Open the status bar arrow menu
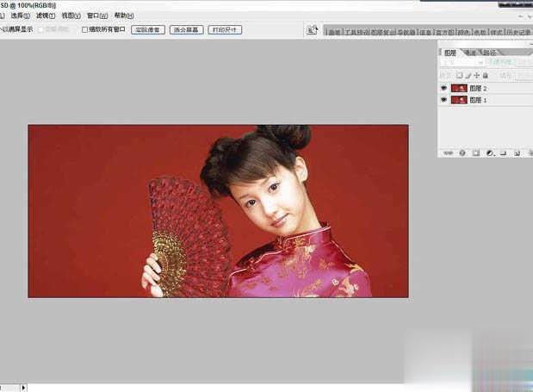This screenshot has width=533, height=392. pos(23,387)
